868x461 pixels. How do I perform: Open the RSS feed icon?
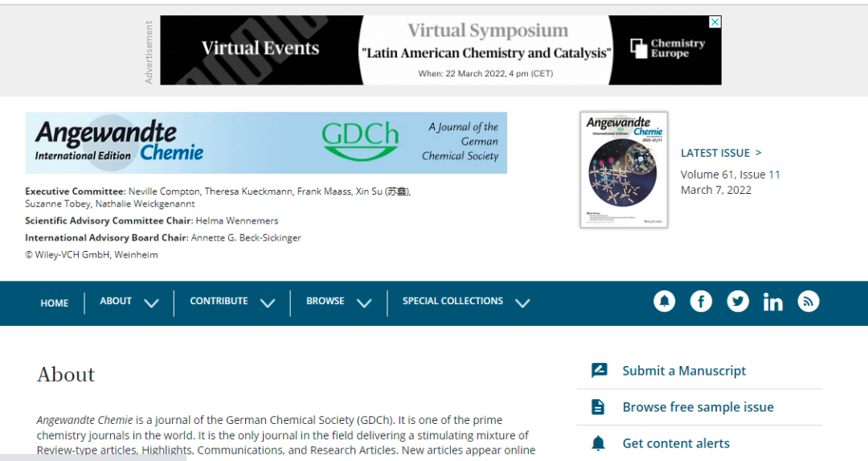809,301
